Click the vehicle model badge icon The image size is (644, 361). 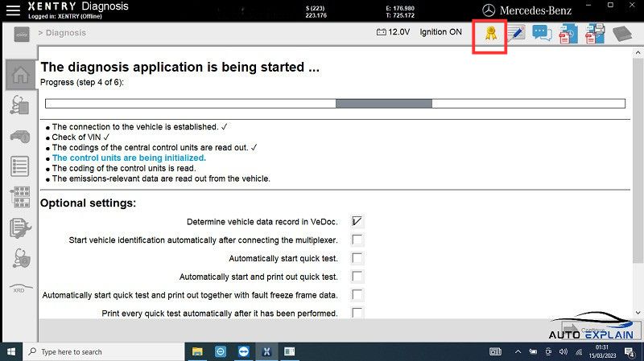pyautogui.click(x=22, y=35)
